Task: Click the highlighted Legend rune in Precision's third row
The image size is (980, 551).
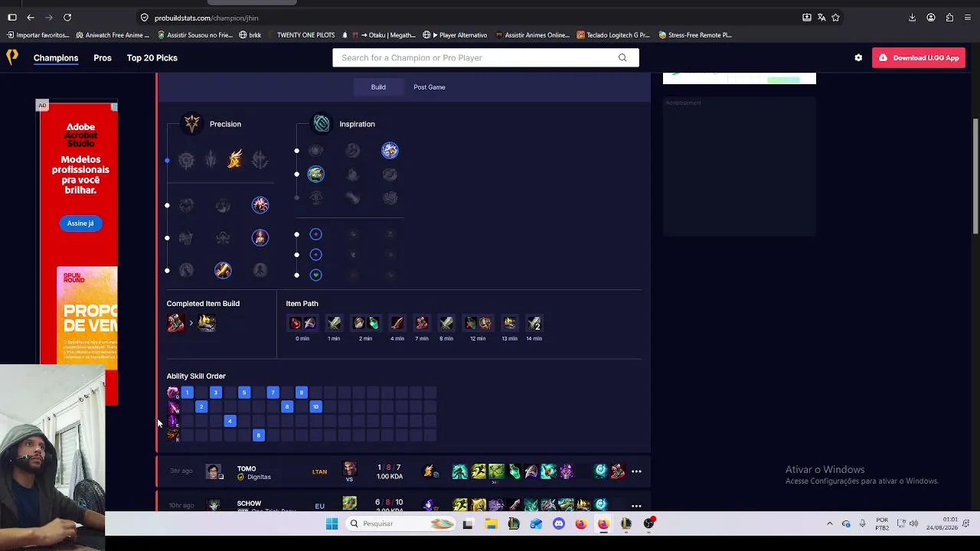Action: (x=260, y=237)
